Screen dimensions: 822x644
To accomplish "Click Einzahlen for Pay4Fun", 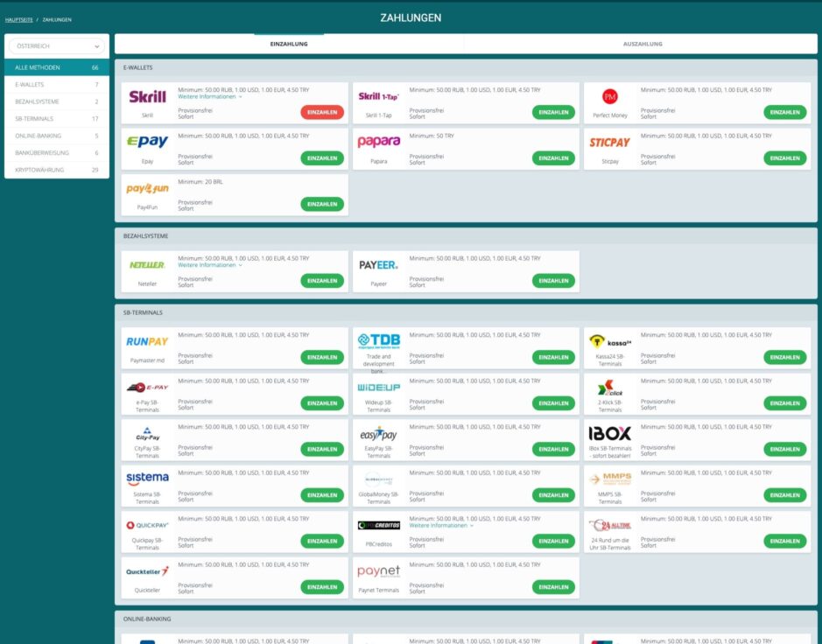I will click(x=322, y=205).
